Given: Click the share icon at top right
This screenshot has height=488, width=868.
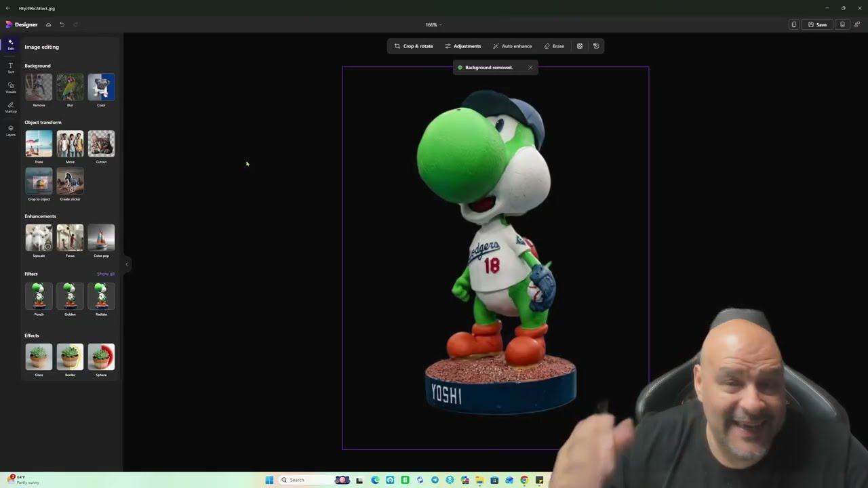Looking at the screenshot, I should [857, 24].
